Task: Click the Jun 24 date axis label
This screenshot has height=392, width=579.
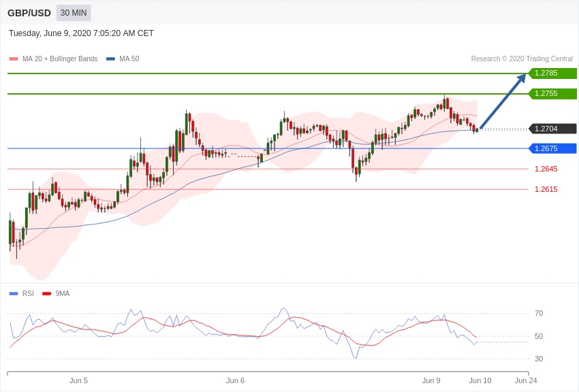Action: pyautogui.click(x=525, y=380)
